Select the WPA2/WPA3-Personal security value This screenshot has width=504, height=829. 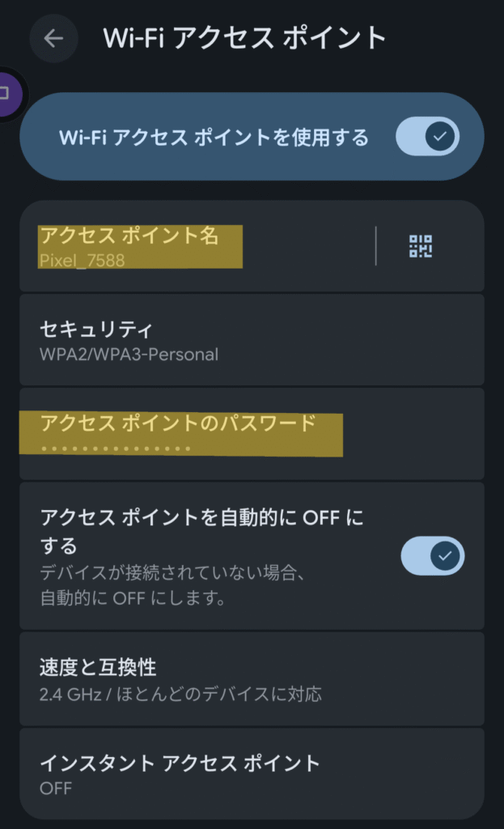click(x=129, y=355)
